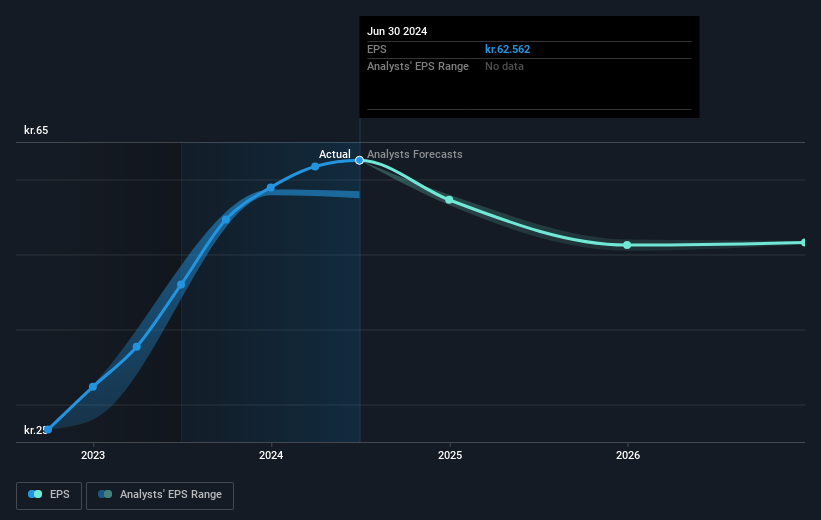
Task: Click the 2026 forecast EPS data point
Action: [x=627, y=245]
